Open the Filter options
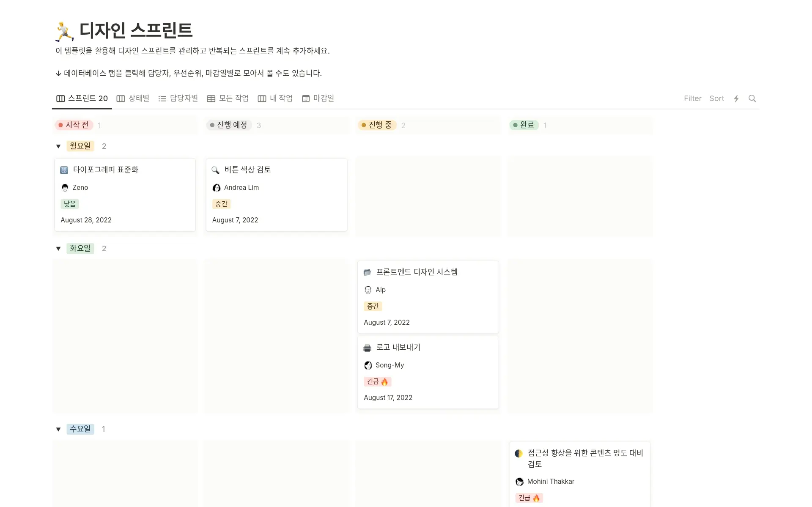Image resolution: width=812 pixels, height=507 pixels. (x=692, y=98)
